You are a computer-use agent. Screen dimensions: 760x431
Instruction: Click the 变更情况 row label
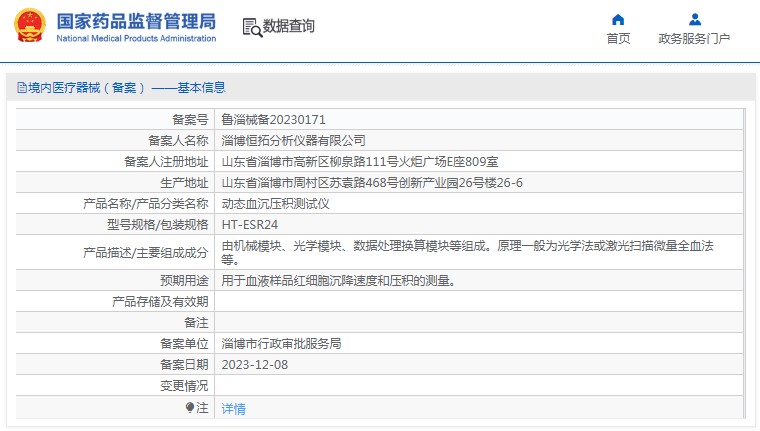pyautogui.click(x=184, y=386)
